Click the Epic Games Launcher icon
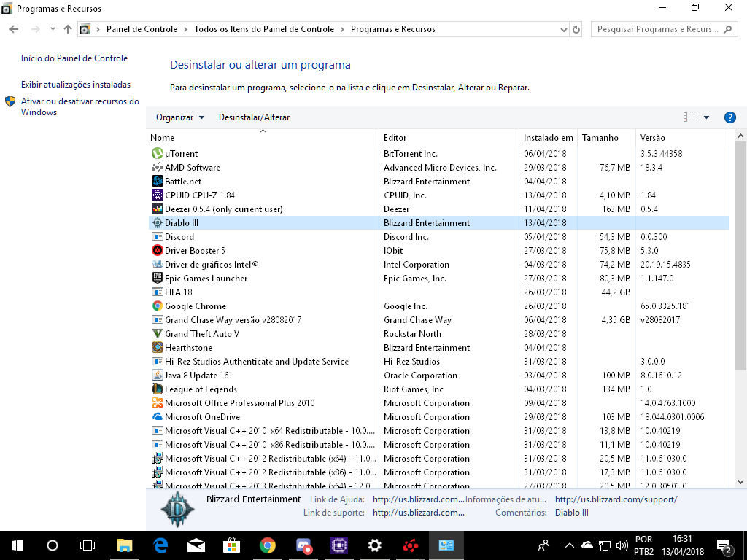 click(x=158, y=278)
